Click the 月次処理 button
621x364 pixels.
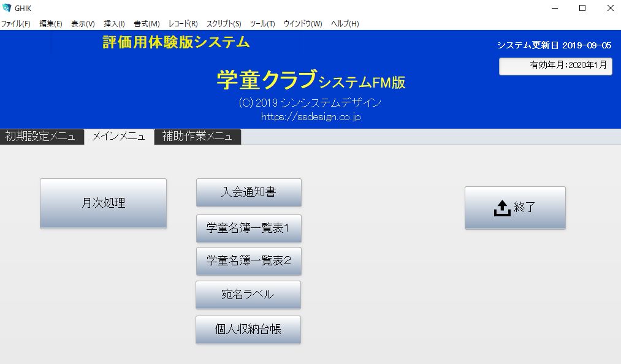point(103,203)
